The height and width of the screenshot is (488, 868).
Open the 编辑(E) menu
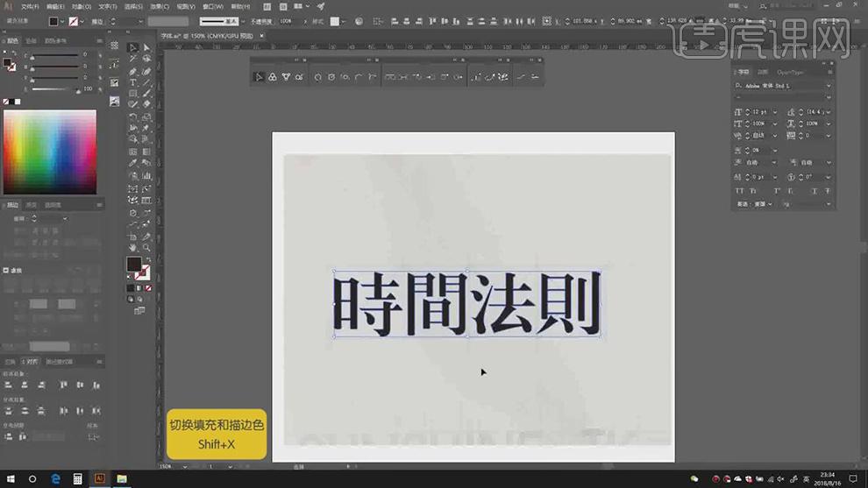coord(55,7)
